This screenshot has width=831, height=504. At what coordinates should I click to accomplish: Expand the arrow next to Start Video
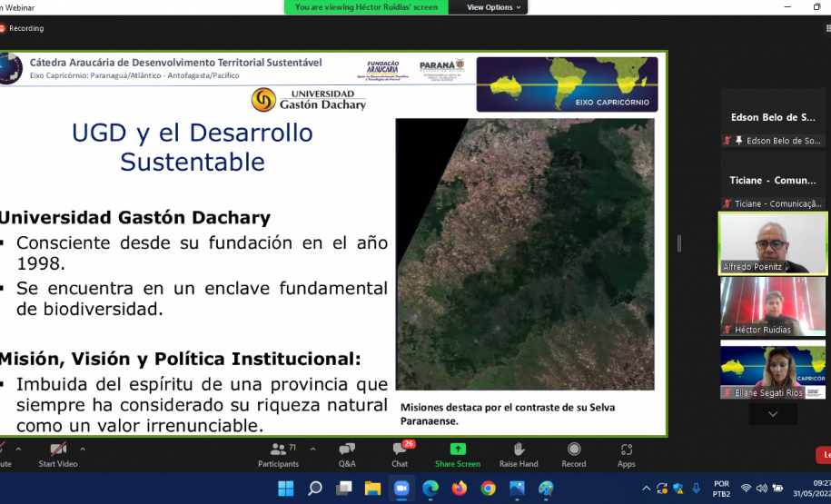(x=83, y=449)
